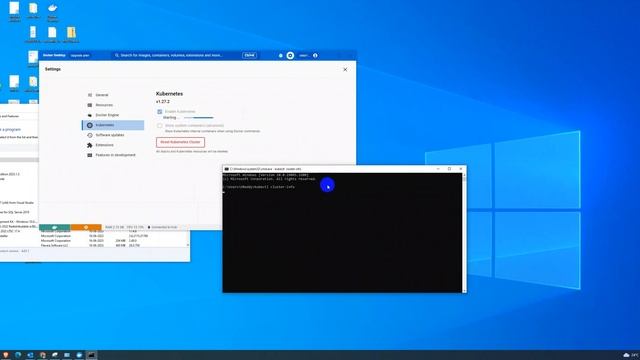This screenshot has height=360, width=640.
Task: Click the green Docker engine status whale
Action: [x=55, y=227]
